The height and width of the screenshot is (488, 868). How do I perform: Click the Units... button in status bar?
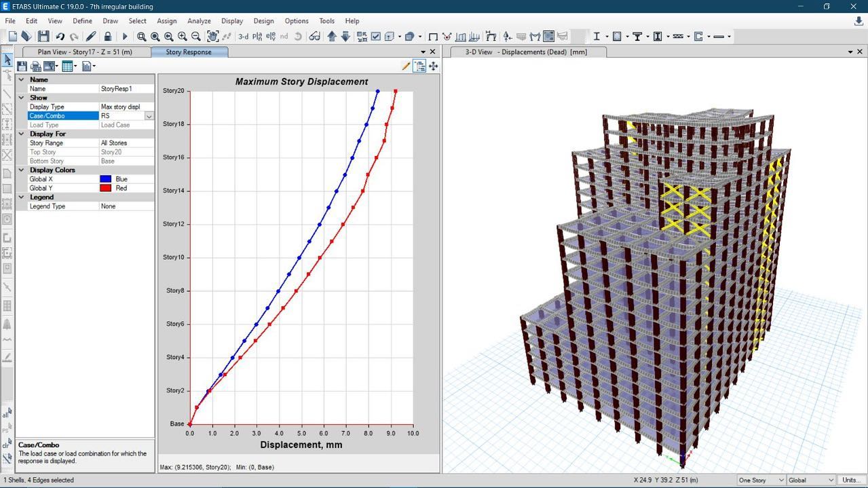click(x=852, y=480)
